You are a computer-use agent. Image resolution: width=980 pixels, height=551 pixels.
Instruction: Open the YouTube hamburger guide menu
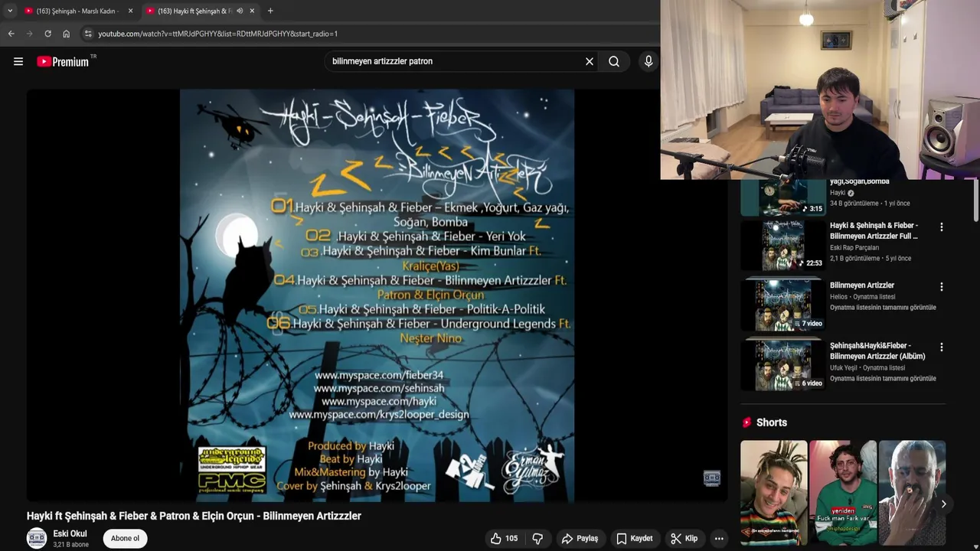[18, 62]
